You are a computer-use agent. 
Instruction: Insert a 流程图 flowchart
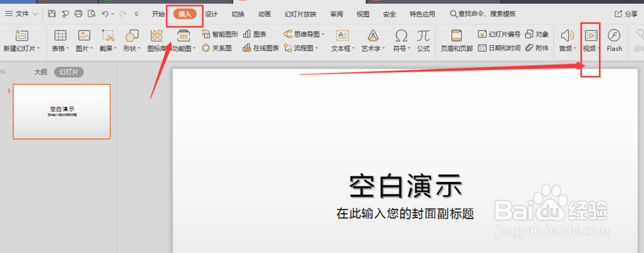301,48
